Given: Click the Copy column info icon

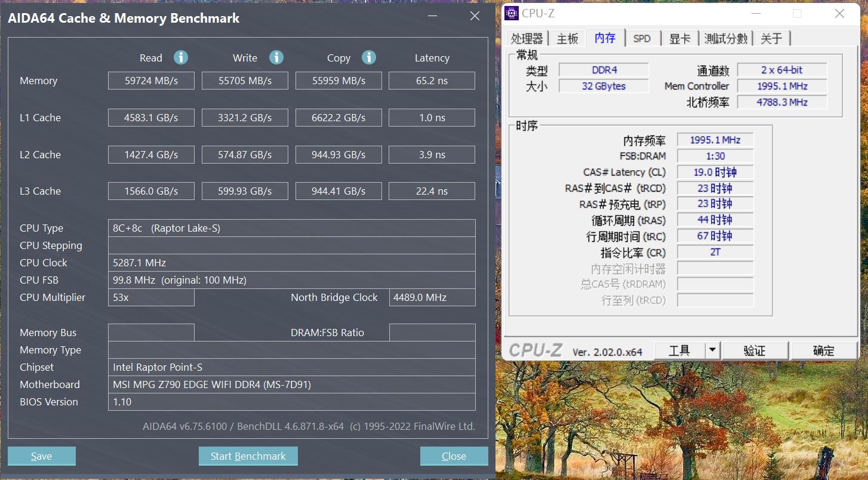Looking at the screenshot, I should (369, 57).
